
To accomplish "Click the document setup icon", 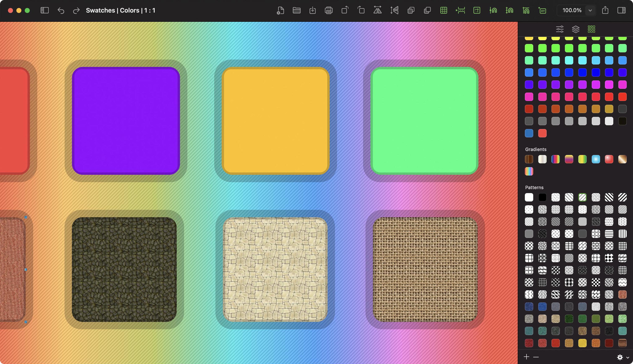I will pyautogui.click(x=280, y=10).
